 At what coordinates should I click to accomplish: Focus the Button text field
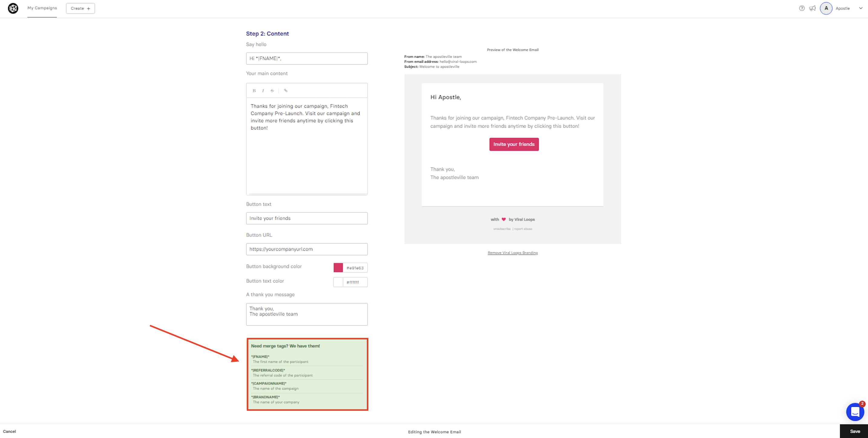click(307, 218)
